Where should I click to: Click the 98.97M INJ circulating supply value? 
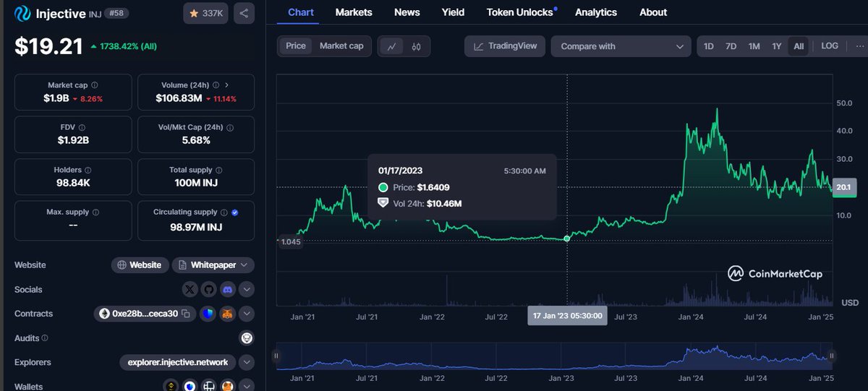196,227
